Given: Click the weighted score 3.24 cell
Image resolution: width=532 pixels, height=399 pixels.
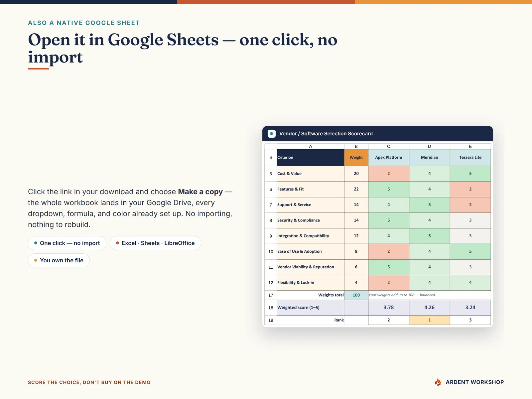Looking at the screenshot, I should point(470,308).
